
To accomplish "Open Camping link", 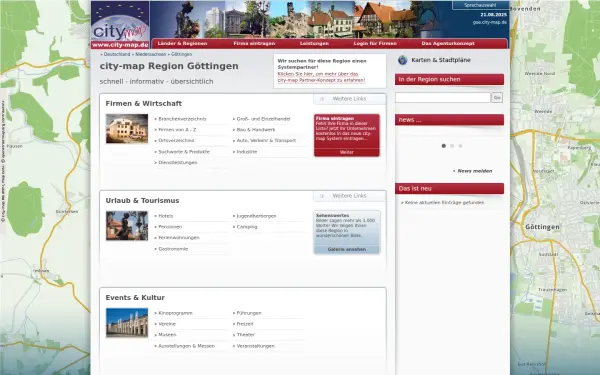I will click(247, 227).
